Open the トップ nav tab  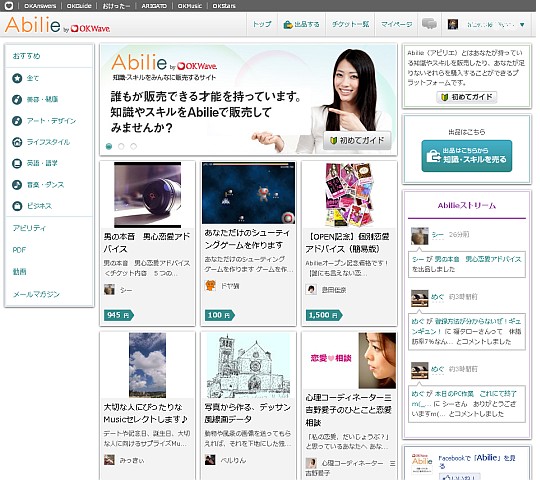point(262,24)
